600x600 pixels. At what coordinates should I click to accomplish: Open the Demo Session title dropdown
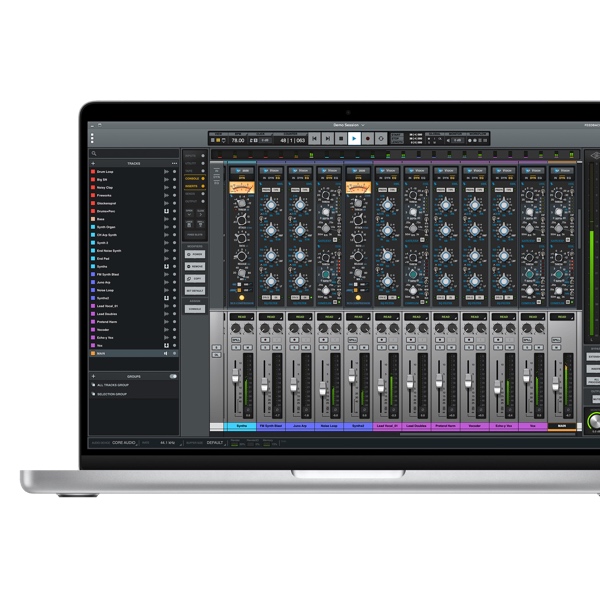(x=349, y=125)
